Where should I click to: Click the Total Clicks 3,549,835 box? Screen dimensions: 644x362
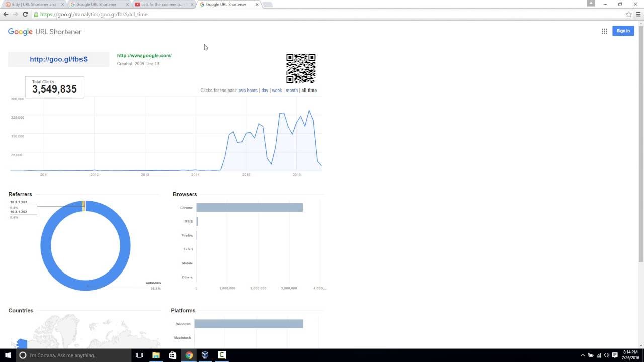[x=54, y=87]
